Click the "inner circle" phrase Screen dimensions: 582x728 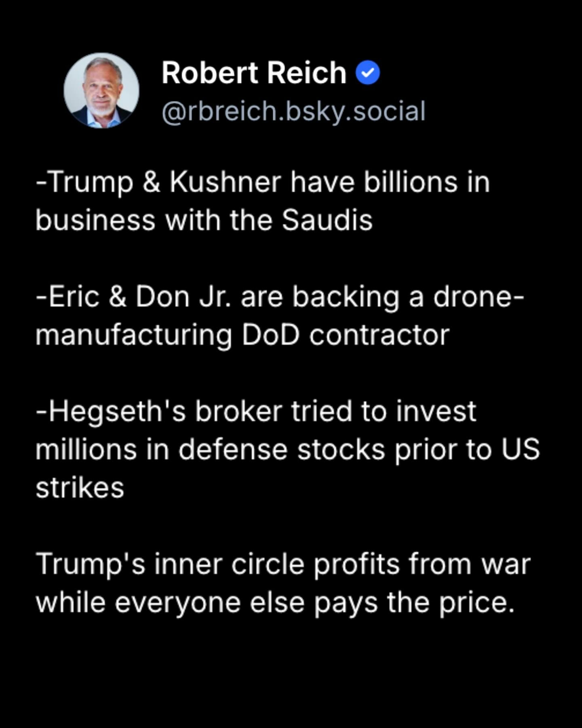point(229,564)
